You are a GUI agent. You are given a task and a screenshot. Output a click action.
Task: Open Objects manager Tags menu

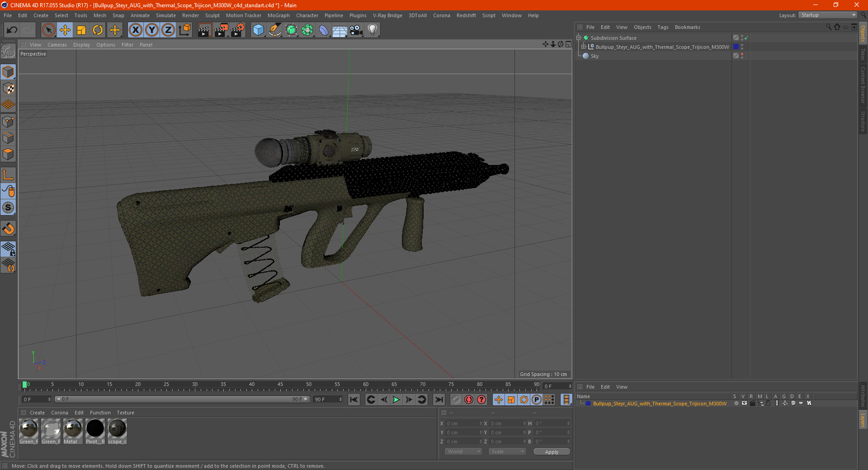coord(663,27)
